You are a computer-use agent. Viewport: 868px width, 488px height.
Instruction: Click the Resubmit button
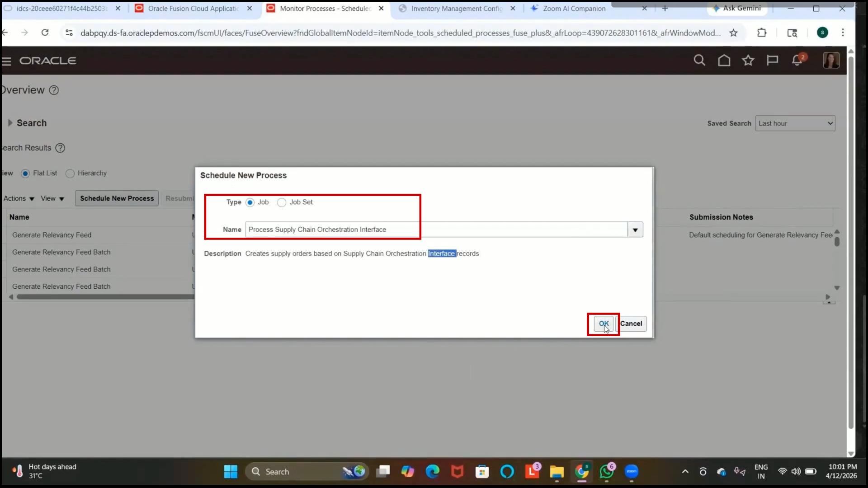[x=179, y=198]
